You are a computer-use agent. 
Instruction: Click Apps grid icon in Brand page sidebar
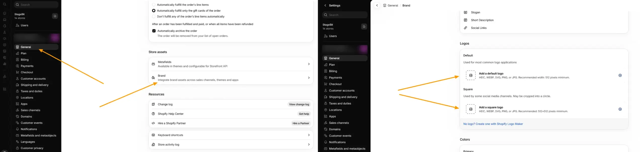coord(326,116)
